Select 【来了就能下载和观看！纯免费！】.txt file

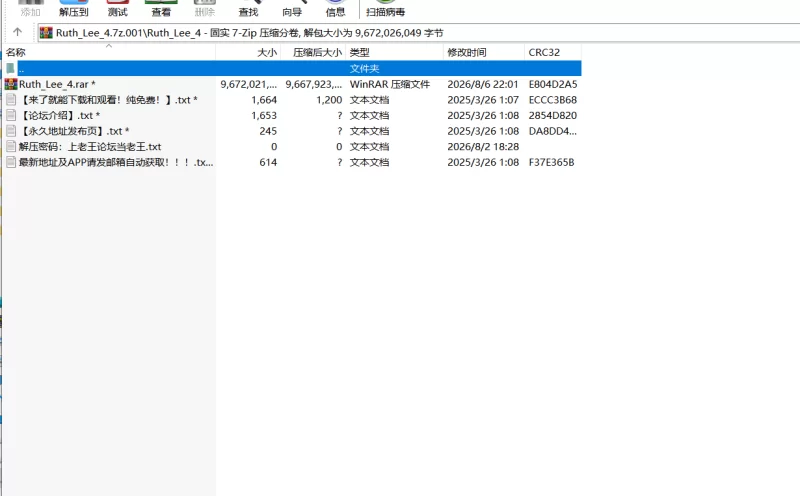point(108,100)
